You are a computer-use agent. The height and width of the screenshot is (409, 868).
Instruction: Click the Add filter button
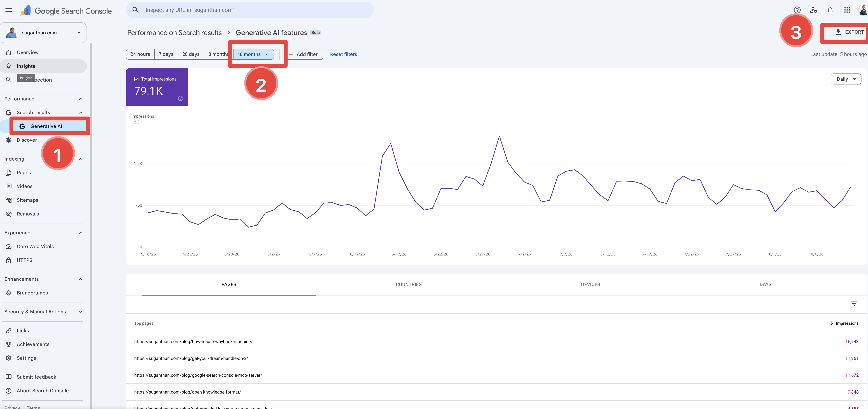[303, 54]
